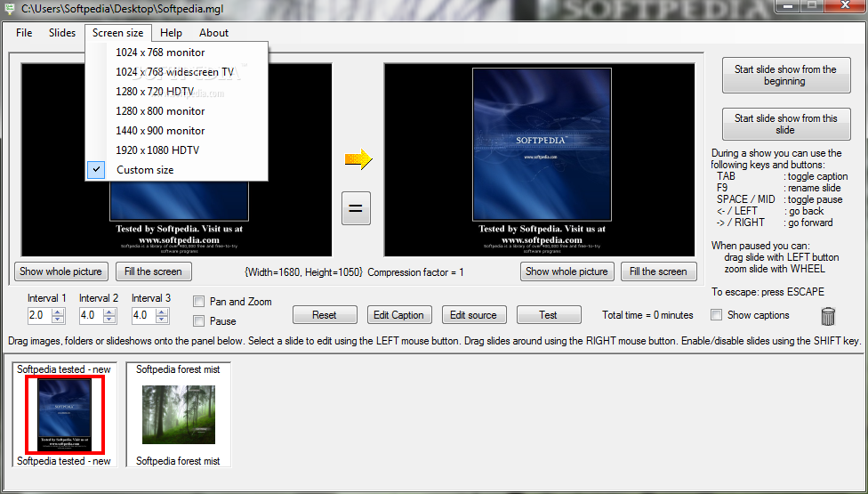The image size is (868, 494).
Task: Click right panel Show whole picture button
Action: click(567, 271)
